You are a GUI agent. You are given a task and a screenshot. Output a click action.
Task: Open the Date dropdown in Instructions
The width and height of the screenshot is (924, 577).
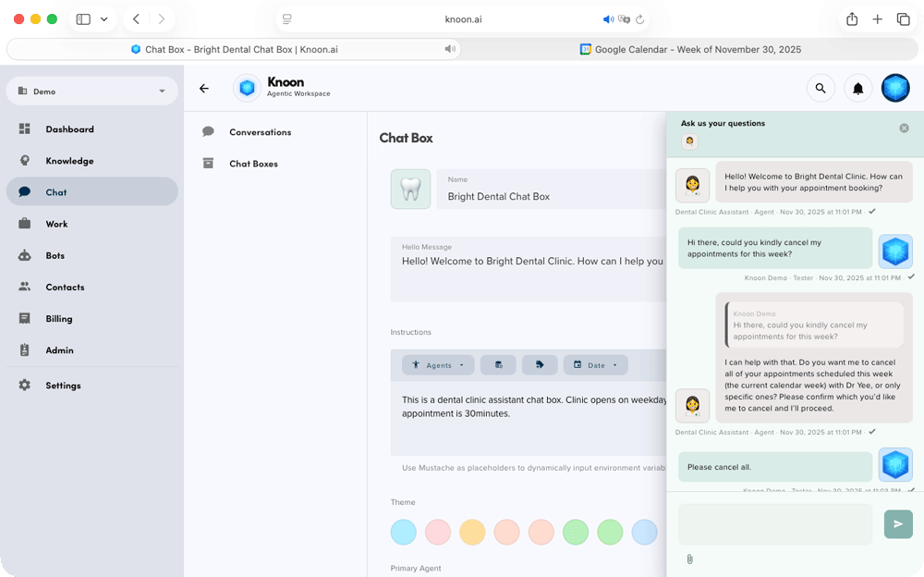coord(595,365)
